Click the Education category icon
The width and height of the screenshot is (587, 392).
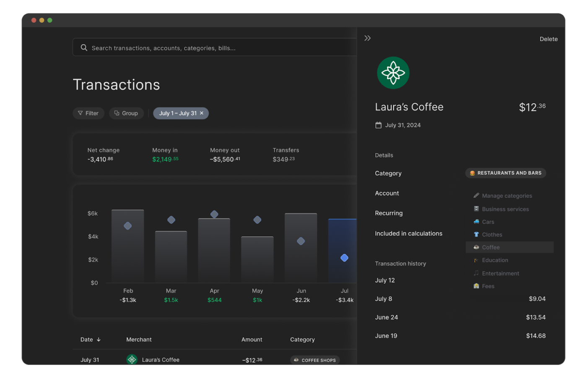click(x=476, y=260)
